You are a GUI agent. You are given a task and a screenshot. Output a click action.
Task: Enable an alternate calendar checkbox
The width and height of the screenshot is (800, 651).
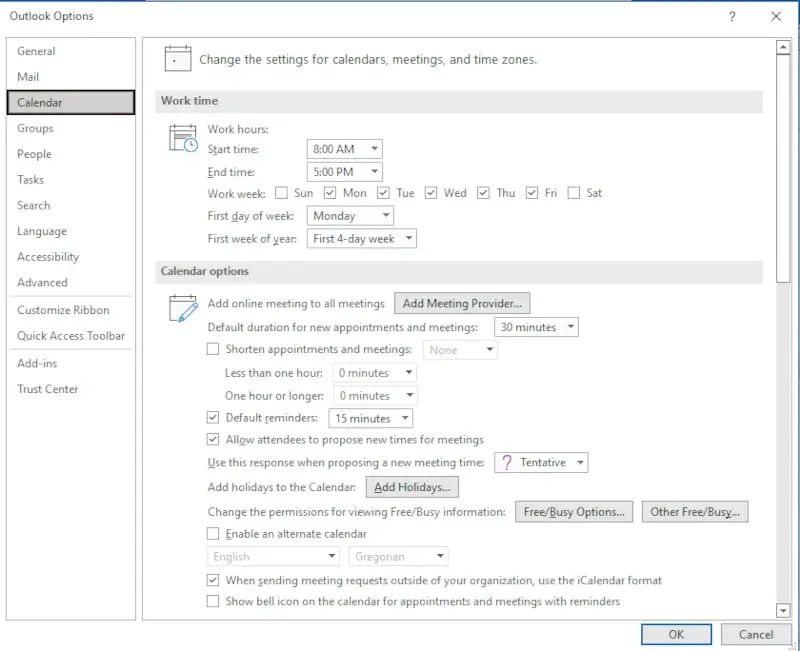click(x=213, y=534)
